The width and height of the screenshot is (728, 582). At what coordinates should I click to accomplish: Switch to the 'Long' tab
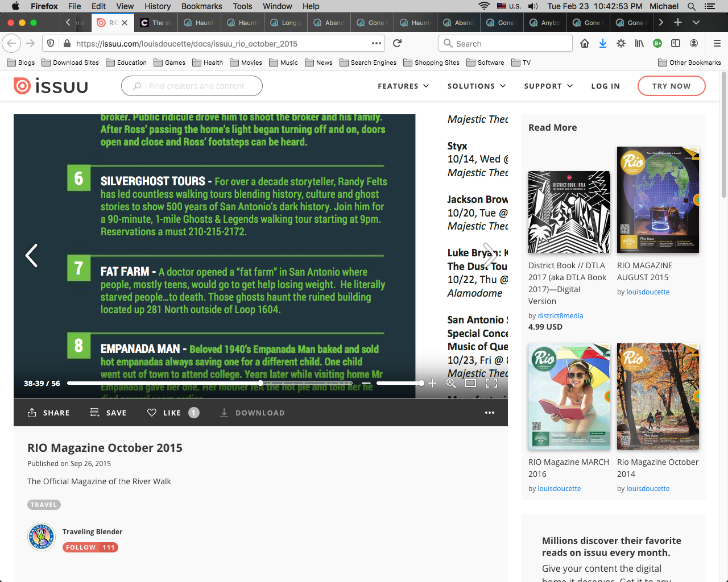[x=285, y=23]
